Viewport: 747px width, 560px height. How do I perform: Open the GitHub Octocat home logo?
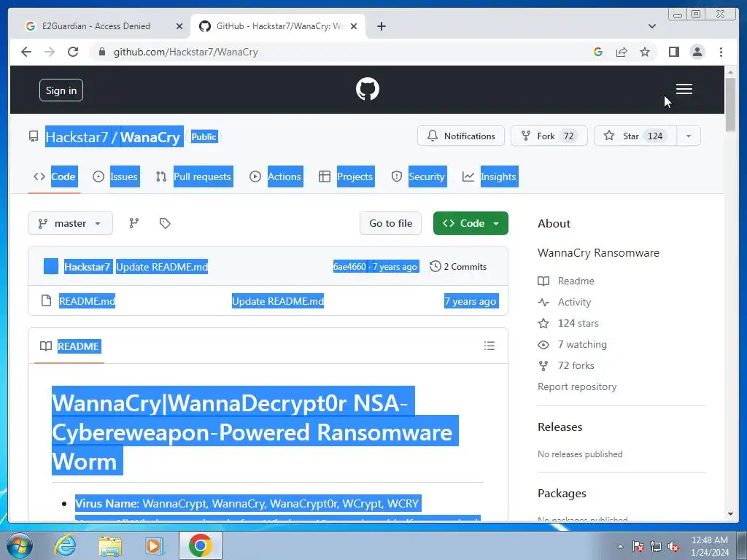coord(368,90)
